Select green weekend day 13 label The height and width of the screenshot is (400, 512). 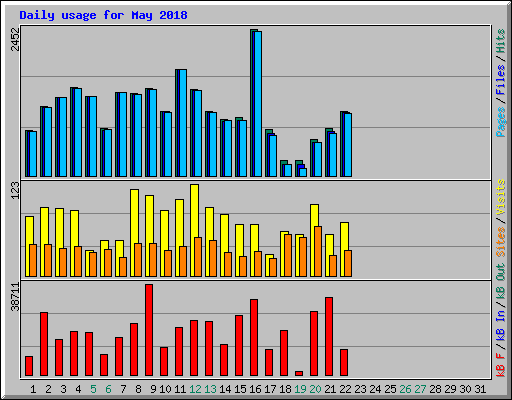click(210, 389)
